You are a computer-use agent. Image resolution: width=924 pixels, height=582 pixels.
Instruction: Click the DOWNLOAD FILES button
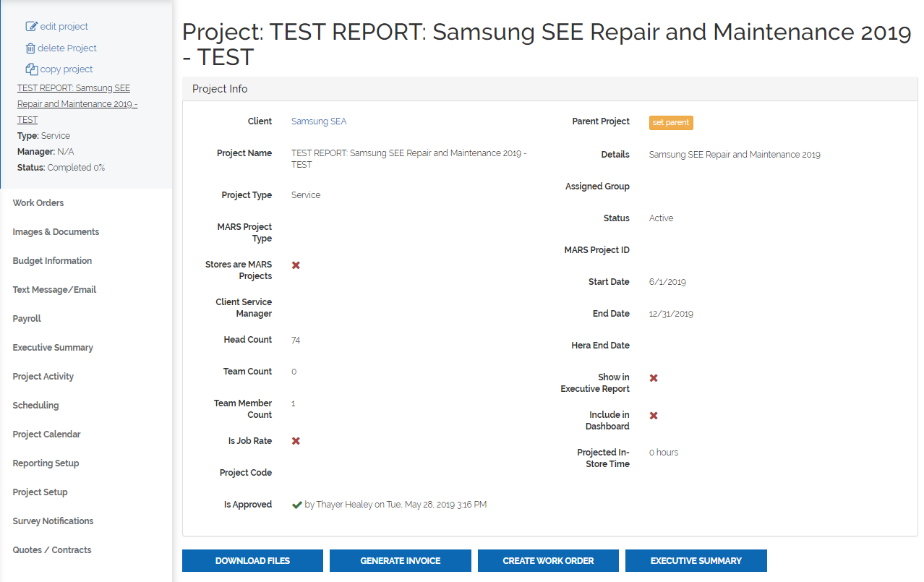[x=252, y=561]
